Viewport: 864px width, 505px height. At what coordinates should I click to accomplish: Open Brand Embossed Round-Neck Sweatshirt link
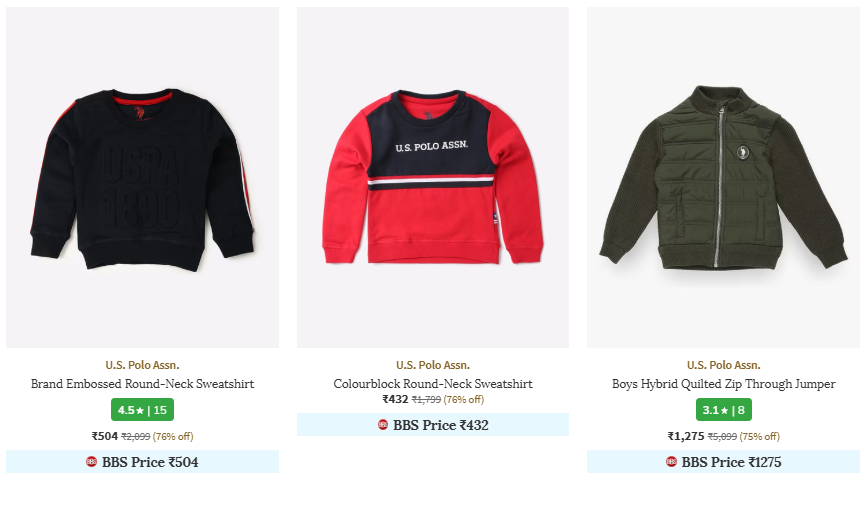click(x=142, y=384)
